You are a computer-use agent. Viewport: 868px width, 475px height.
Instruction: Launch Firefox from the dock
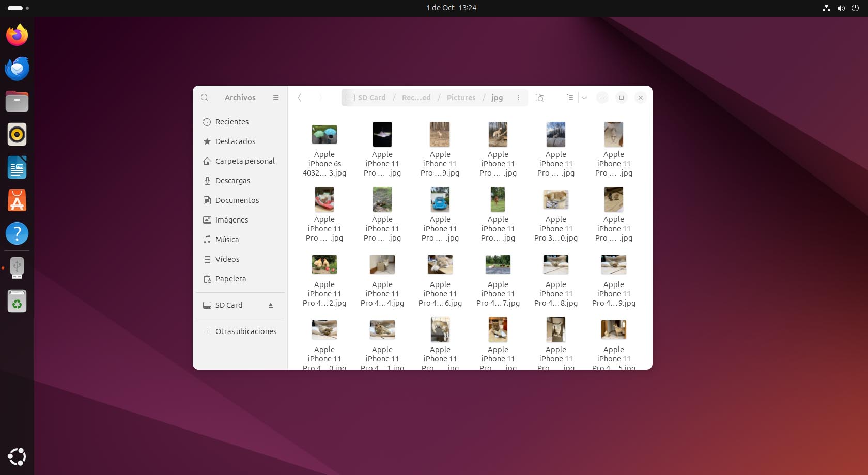tap(17, 35)
